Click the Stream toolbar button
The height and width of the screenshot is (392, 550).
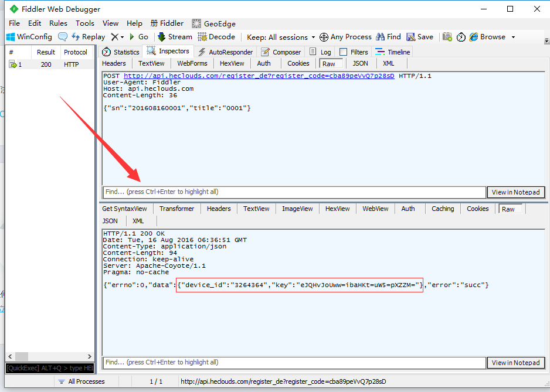pos(175,37)
